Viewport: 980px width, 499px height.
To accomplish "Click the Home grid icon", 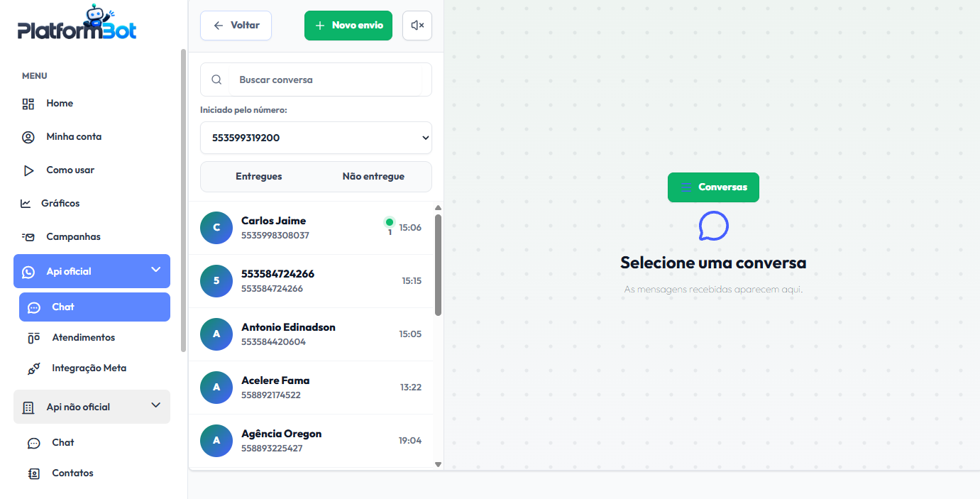I will tap(28, 104).
